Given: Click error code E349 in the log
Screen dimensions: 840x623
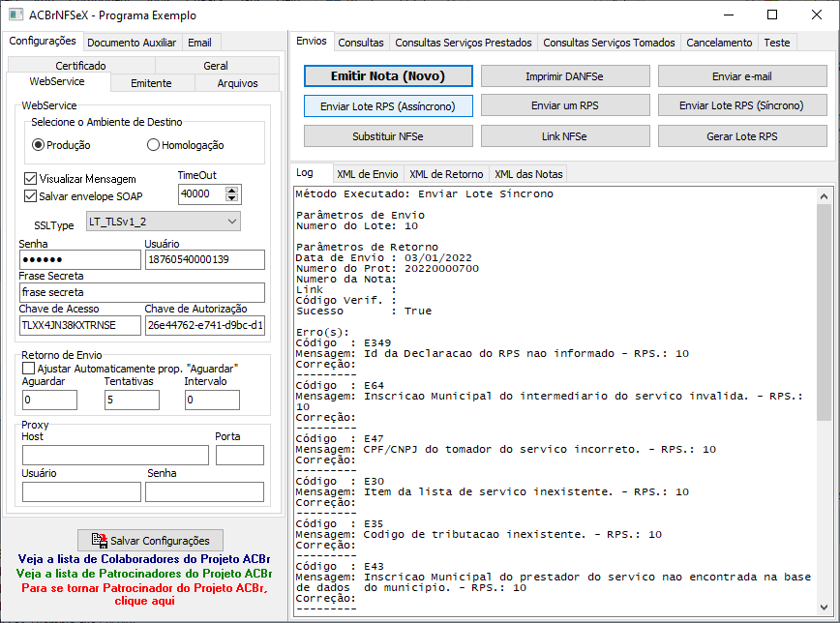Looking at the screenshot, I should pyautogui.click(x=377, y=342).
